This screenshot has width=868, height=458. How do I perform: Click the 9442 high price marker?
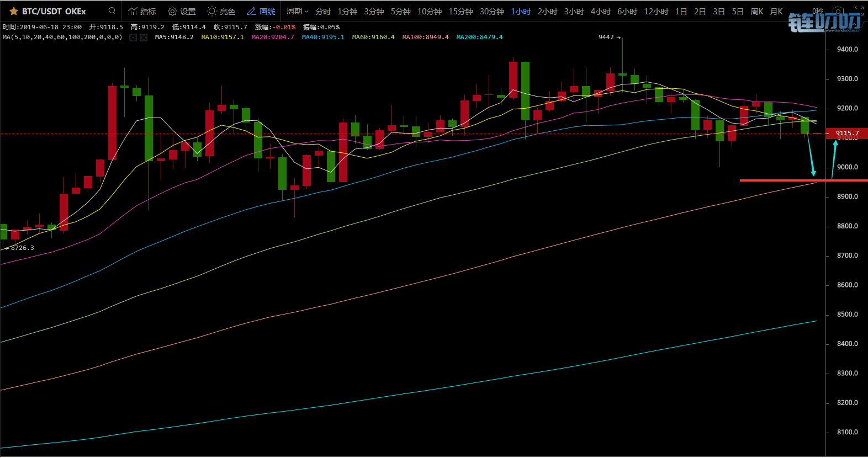(x=610, y=37)
